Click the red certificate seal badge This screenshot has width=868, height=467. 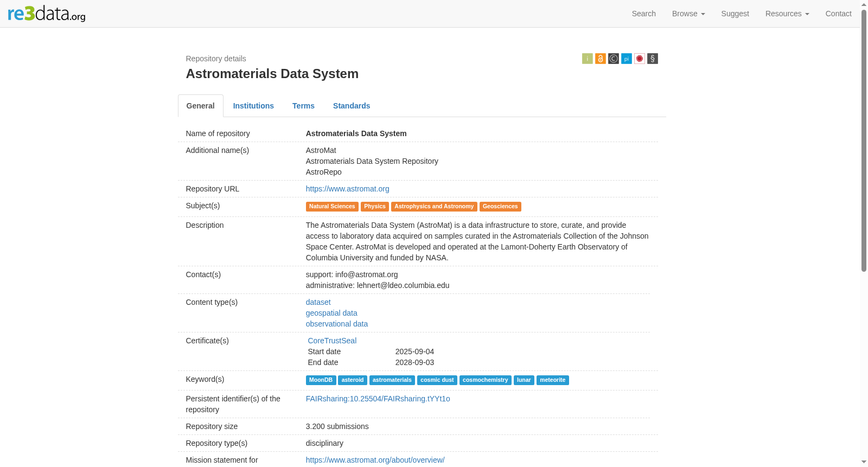point(640,59)
